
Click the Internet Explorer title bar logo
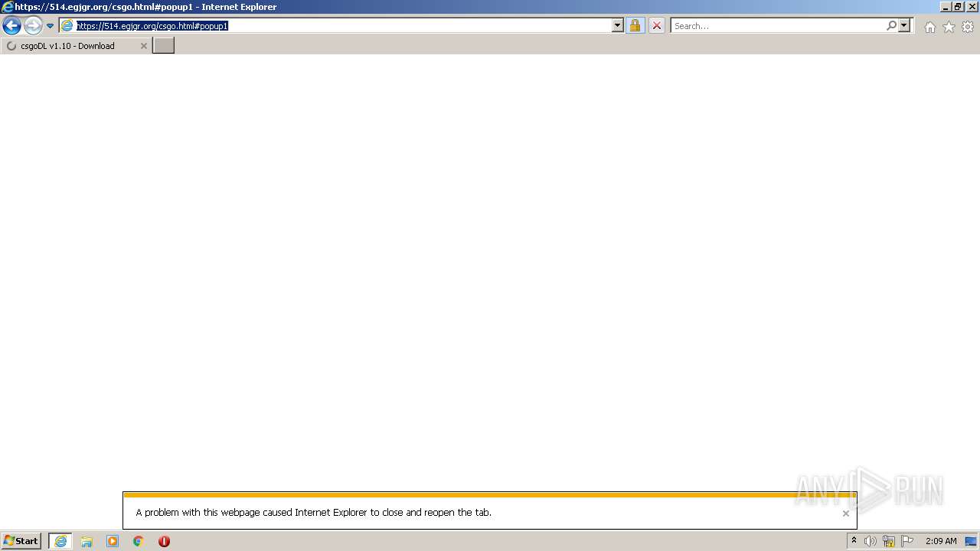[8, 7]
